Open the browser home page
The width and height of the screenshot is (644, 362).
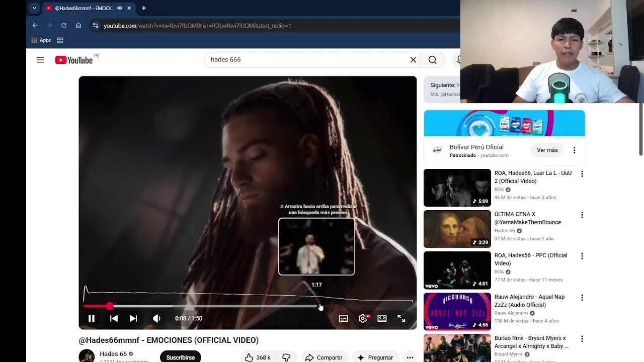click(78, 26)
